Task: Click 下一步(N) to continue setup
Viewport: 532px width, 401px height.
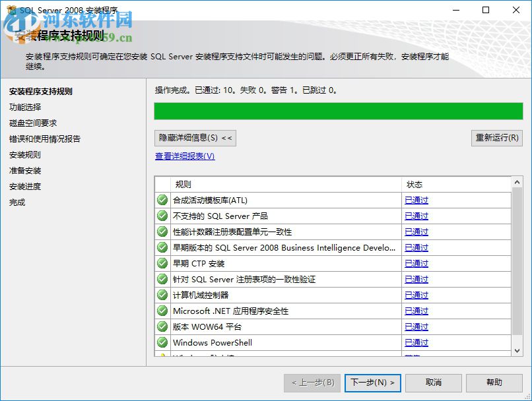Action: pyautogui.click(x=372, y=383)
